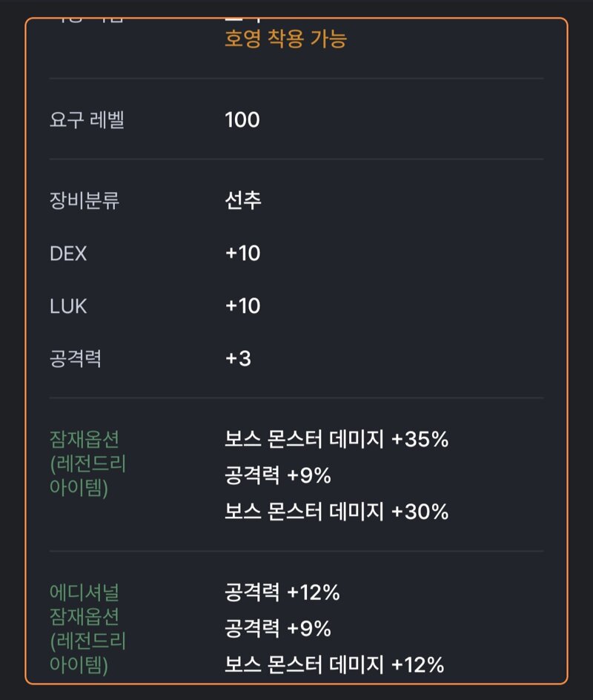Screen dimensions: 593x700
Task: Click the LUK +10 value
Action: 242,306
